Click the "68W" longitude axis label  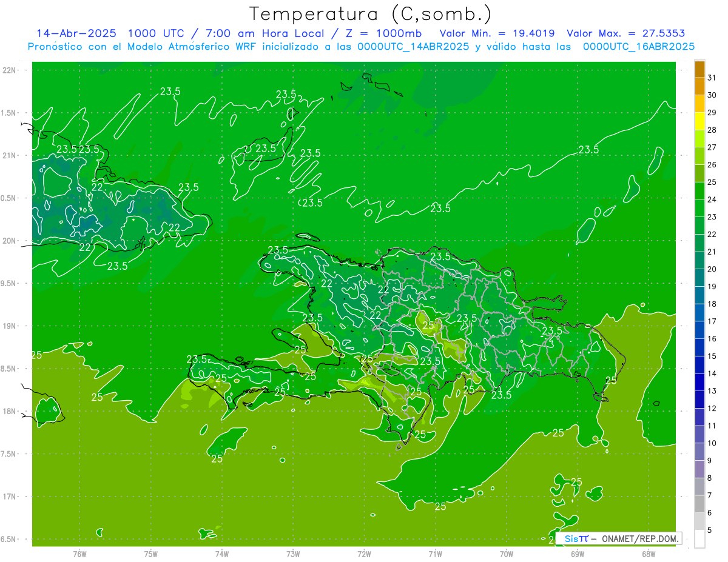pos(649,554)
